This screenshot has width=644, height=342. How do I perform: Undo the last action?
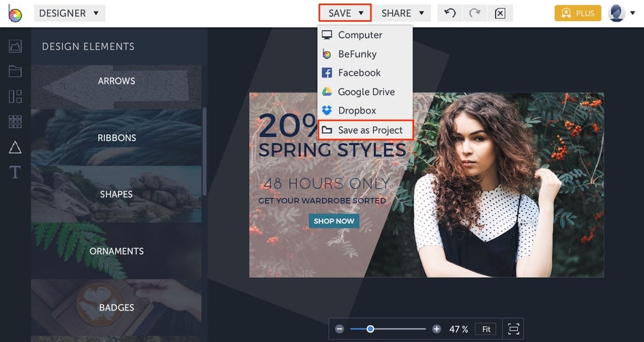pos(450,13)
